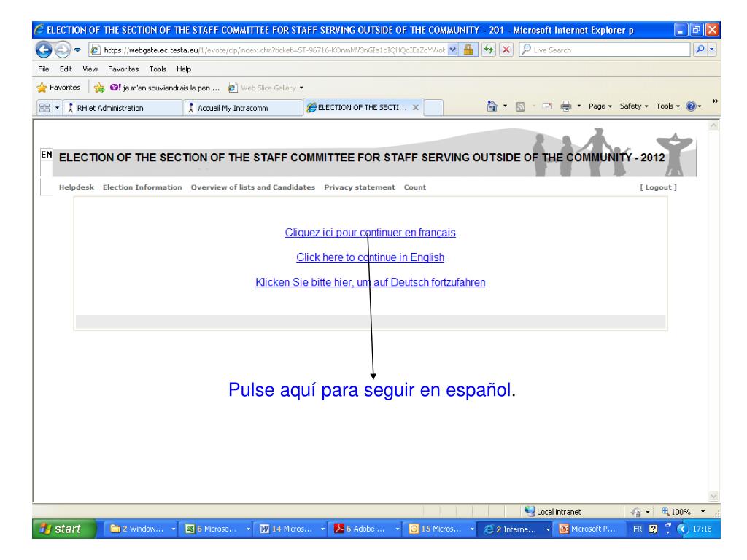Expand the search provider dropdown arrow

coord(712,50)
